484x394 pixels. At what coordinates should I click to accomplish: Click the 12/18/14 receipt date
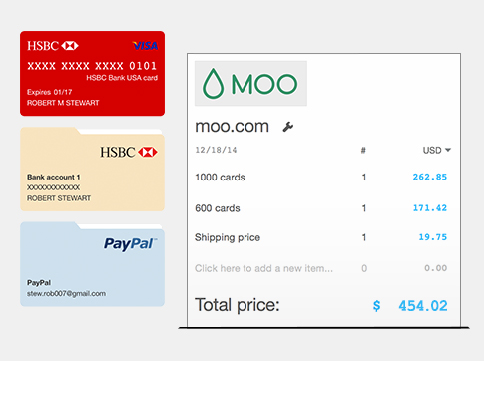pyautogui.click(x=216, y=150)
